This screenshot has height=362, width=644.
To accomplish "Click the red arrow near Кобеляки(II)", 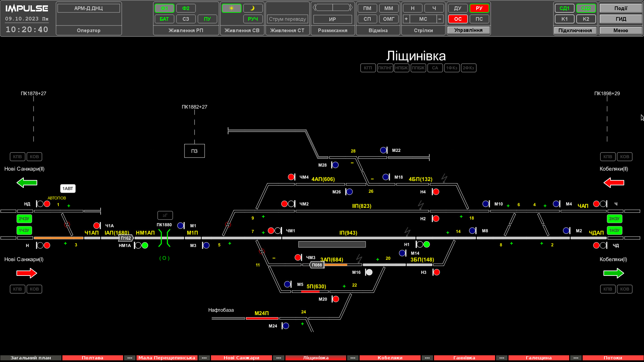I will pos(613,183).
